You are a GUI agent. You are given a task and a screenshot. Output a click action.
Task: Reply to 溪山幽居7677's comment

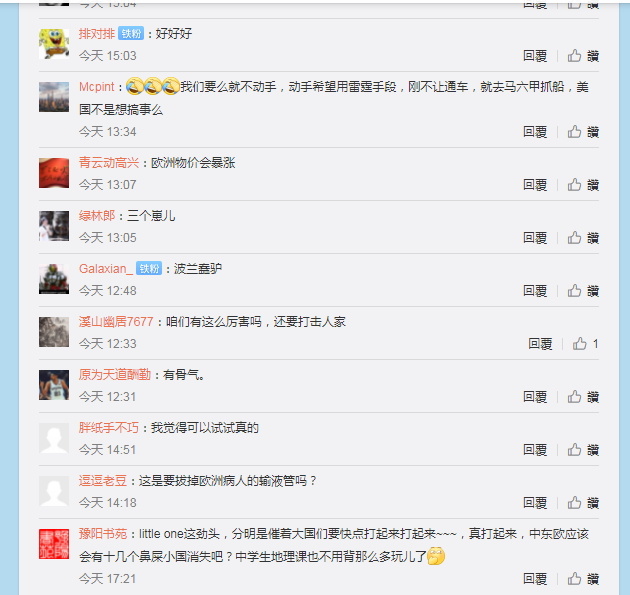(540, 344)
